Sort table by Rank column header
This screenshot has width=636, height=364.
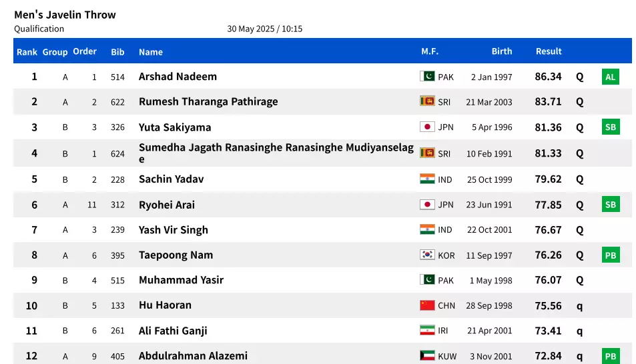pyautogui.click(x=27, y=52)
